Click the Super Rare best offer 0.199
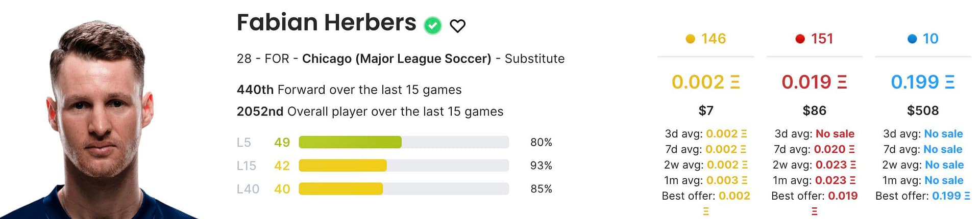This screenshot has width=980, height=219. 946,196
